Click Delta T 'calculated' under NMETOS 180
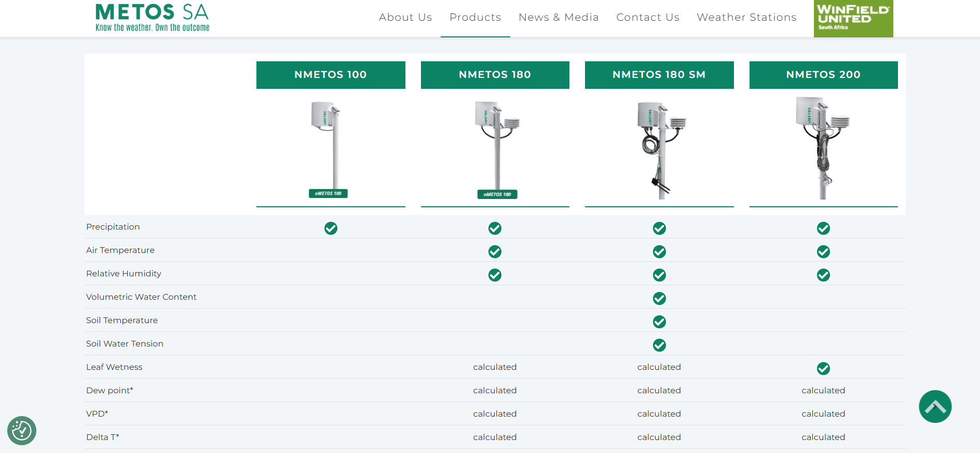Image resolution: width=980 pixels, height=453 pixels. pyautogui.click(x=495, y=437)
